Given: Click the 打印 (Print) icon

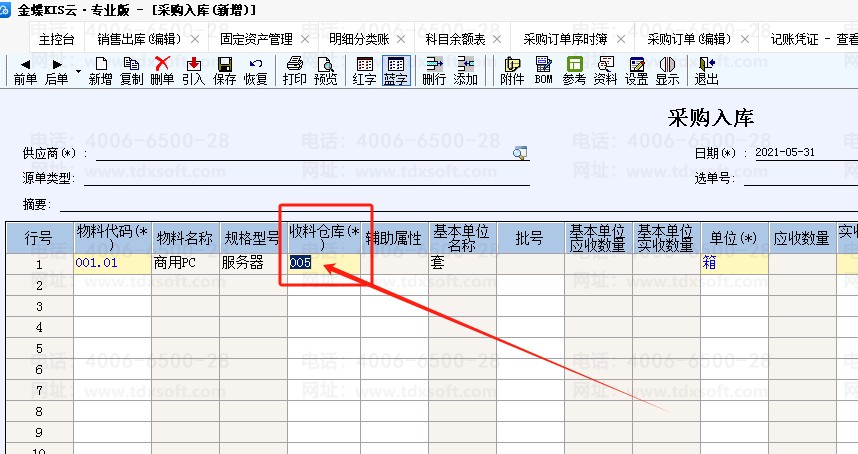Looking at the screenshot, I should (x=294, y=70).
